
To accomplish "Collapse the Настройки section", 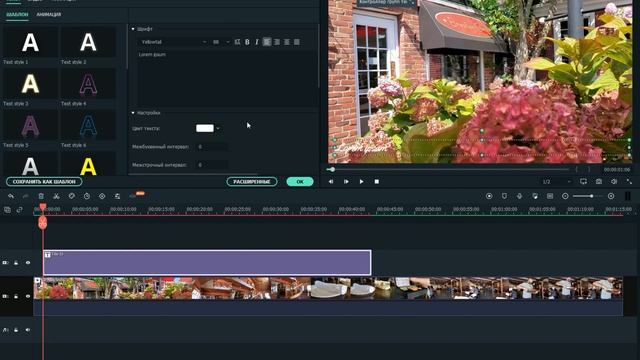I will tap(133, 113).
